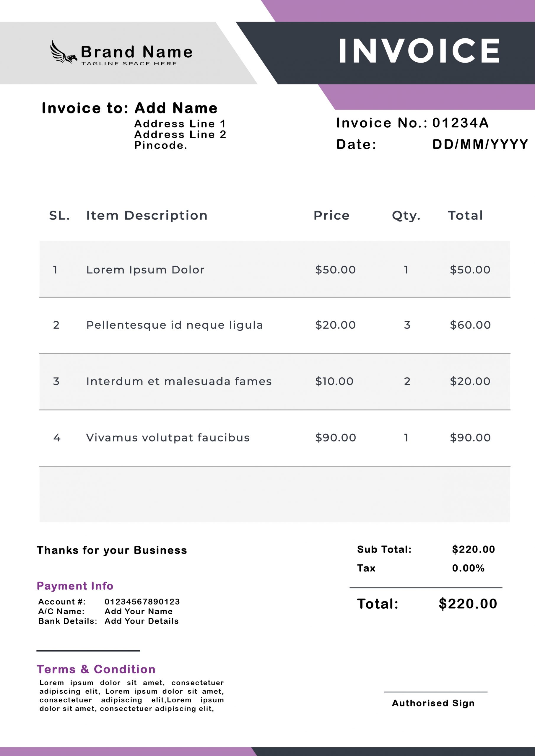
Task: Click the $90.00 price of Vivamus item
Action: (x=335, y=438)
